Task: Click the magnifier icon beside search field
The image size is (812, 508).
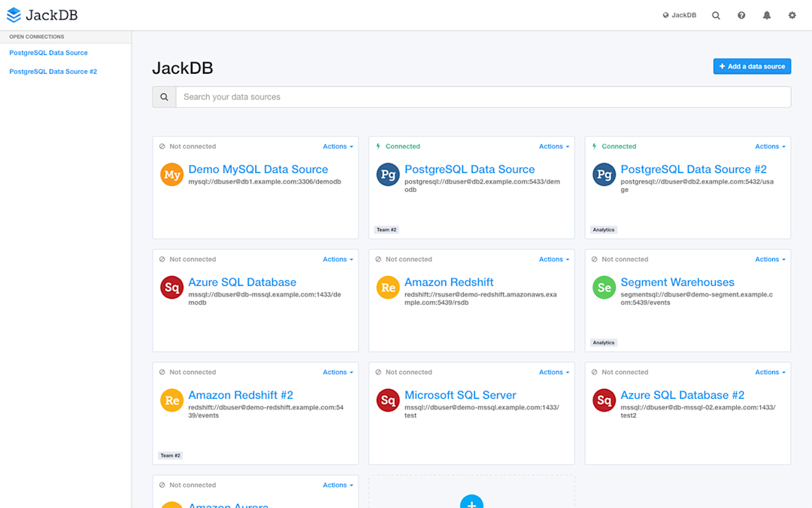Action: pyautogui.click(x=164, y=97)
